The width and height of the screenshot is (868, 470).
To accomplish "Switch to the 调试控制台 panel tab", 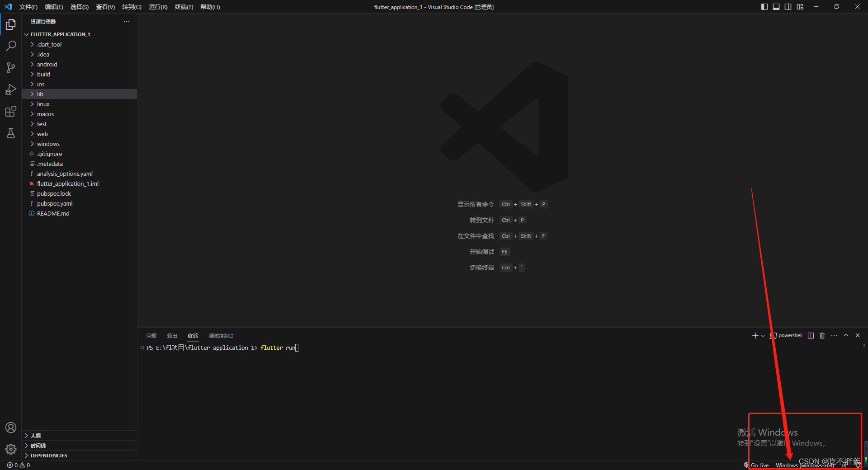I will click(221, 336).
